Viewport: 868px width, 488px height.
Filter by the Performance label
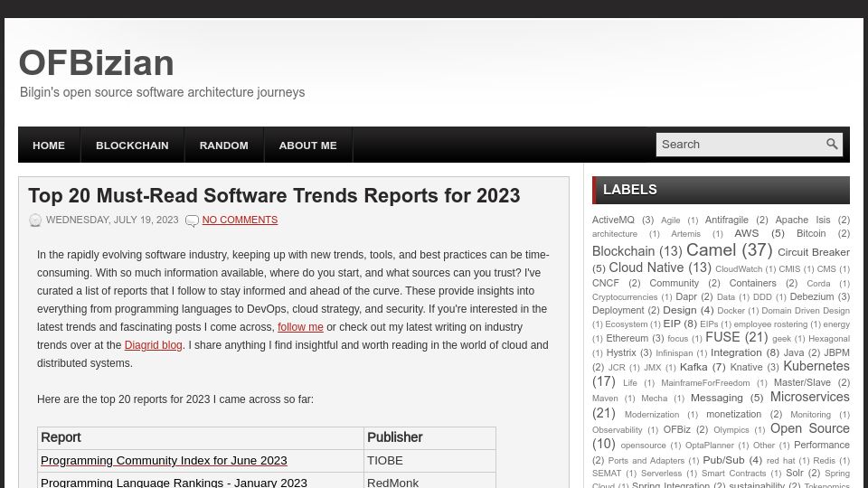[822, 445]
